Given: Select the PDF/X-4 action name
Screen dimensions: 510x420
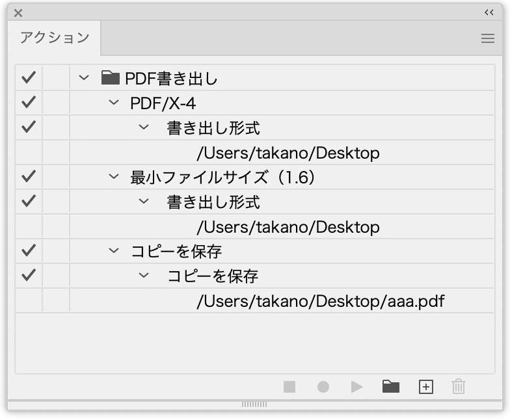Looking at the screenshot, I should (x=163, y=103).
